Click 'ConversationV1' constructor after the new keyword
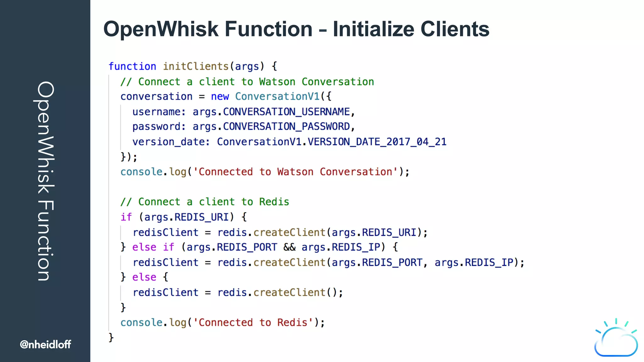Viewport: 644px width, 362px height. [x=277, y=96]
